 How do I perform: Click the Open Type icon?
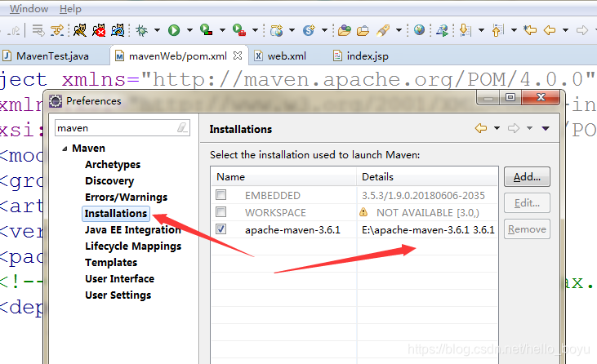(x=344, y=30)
